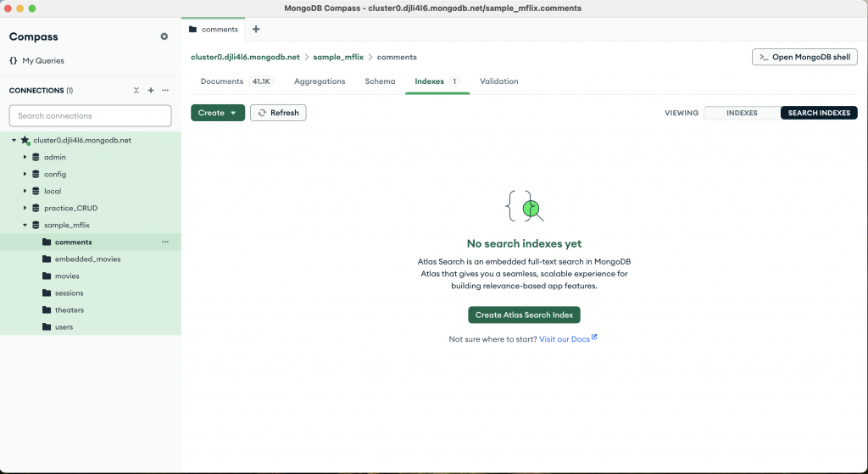Select the comments workspace tab
The image size is (868, 474).
click(x=214, y=30)
